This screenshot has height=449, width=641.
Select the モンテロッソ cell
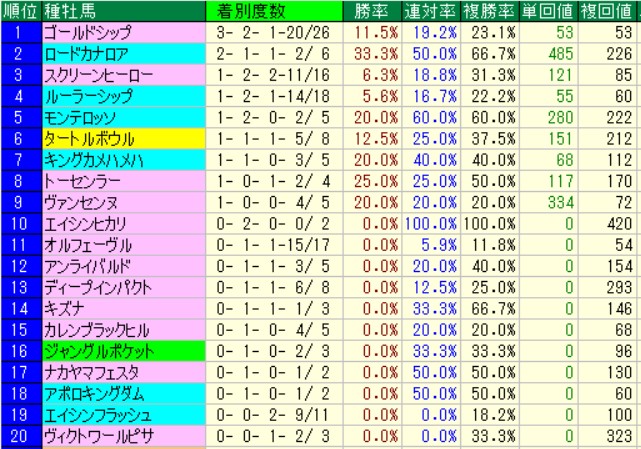pyautogui.click(x=123, y=117)
